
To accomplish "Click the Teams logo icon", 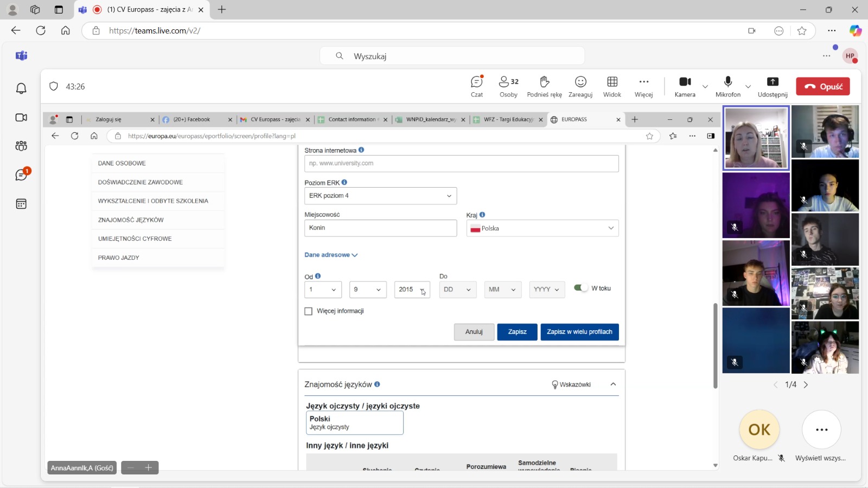I will click(21, 56).
